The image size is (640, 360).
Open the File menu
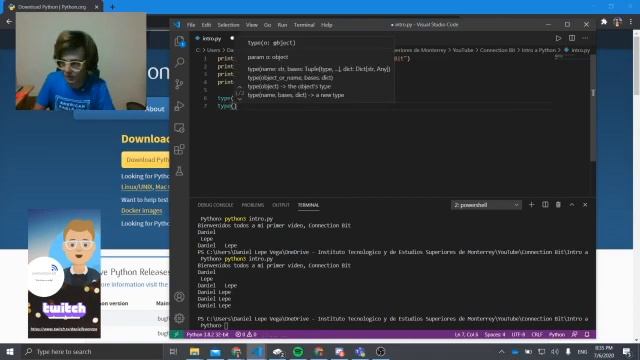point(191,25)
